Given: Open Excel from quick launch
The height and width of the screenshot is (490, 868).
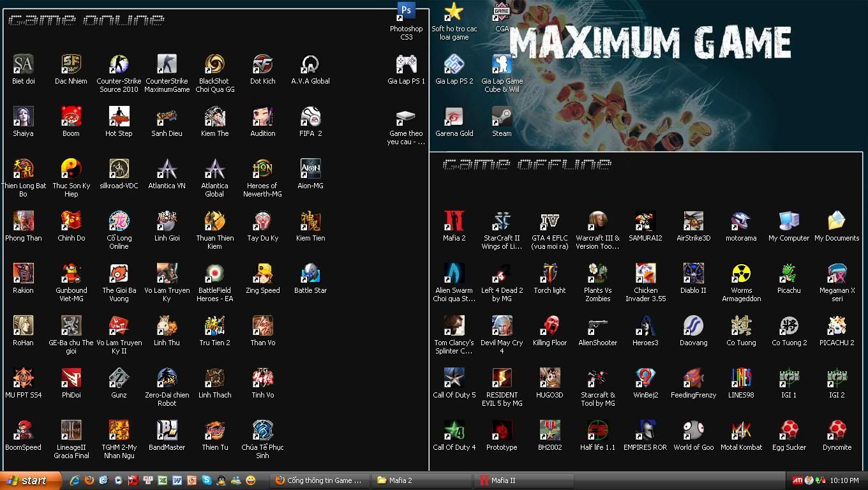Looking at the screenshot, I should coord(163,480).
